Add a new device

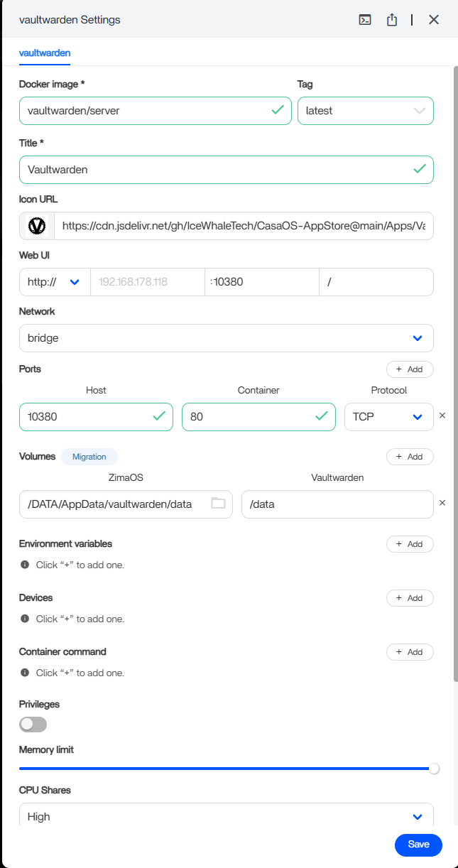pyautogui.click(x=410, y=598)
